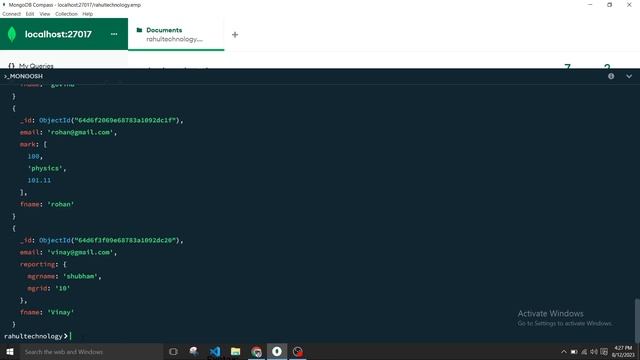Open the notifications action center icon
Image resolution: width=640 pixels, height=360 pixels.
pyautogui.click(x=604, y=352)
